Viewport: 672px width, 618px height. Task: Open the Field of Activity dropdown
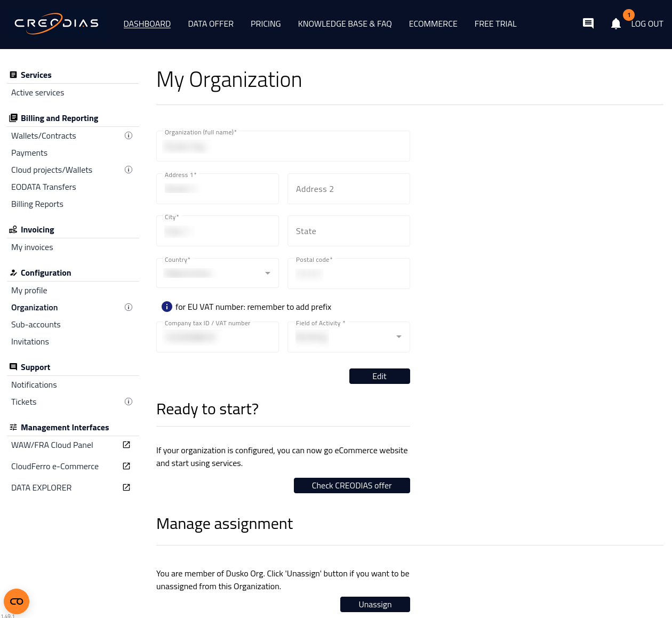[x=398, y=337]
